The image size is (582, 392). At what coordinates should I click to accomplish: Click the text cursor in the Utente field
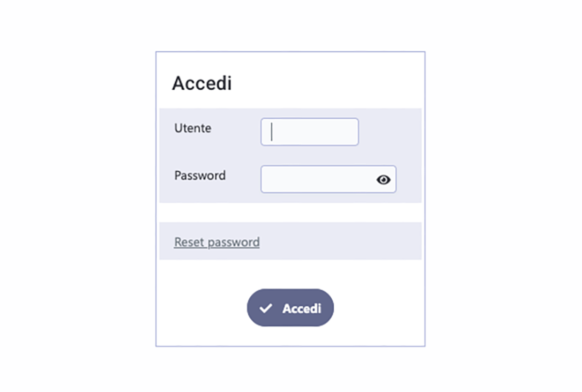coord(272,132)
